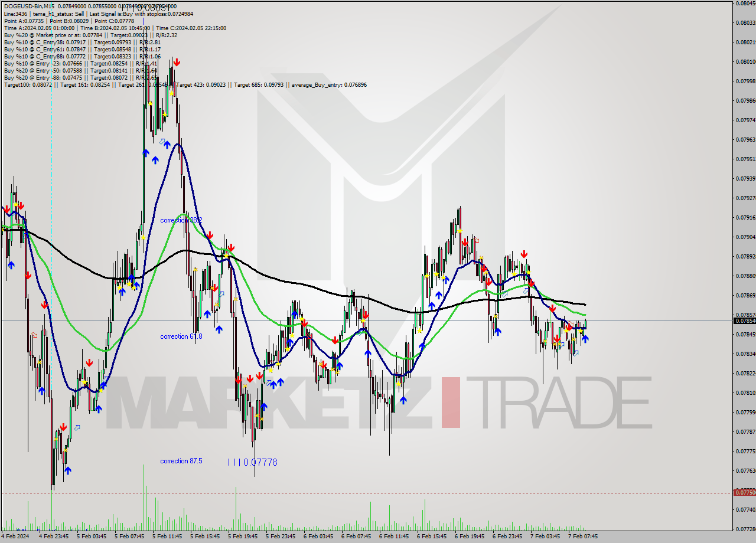
Task: Click the C_Entry88: 0.07772 buy line
Action: (82, 56)
